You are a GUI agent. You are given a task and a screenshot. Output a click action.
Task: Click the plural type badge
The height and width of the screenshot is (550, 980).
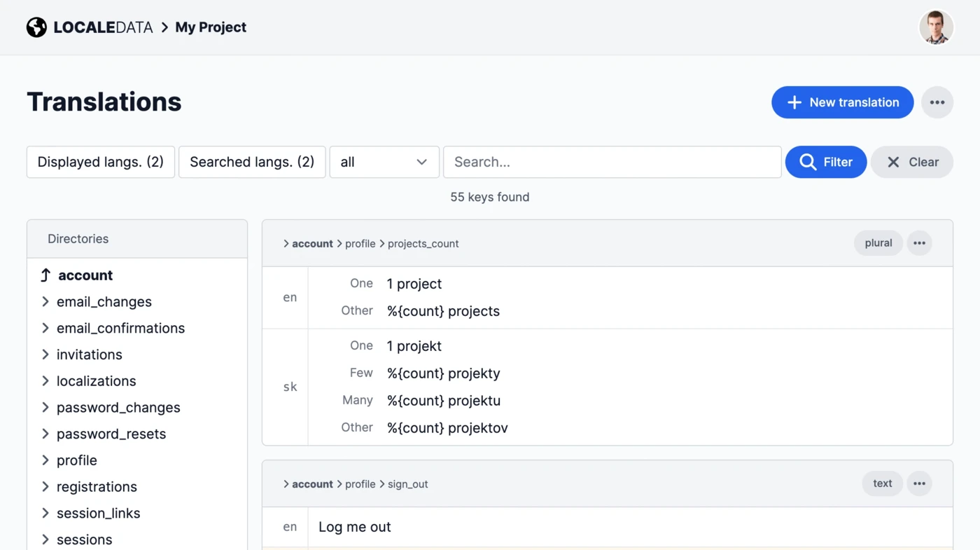[878, 243]
